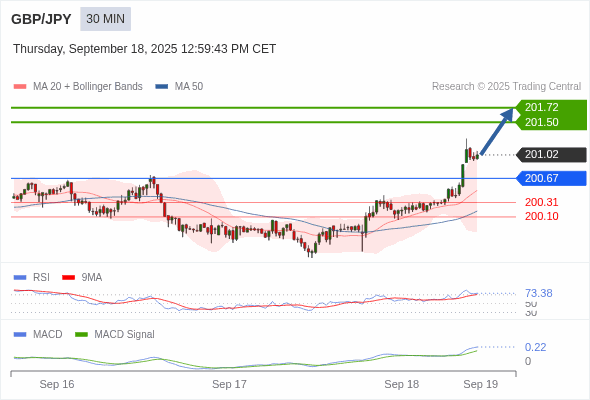
Task: Toggle the MA 20 + Bollinger Bands legend
Action: point(78,87)
